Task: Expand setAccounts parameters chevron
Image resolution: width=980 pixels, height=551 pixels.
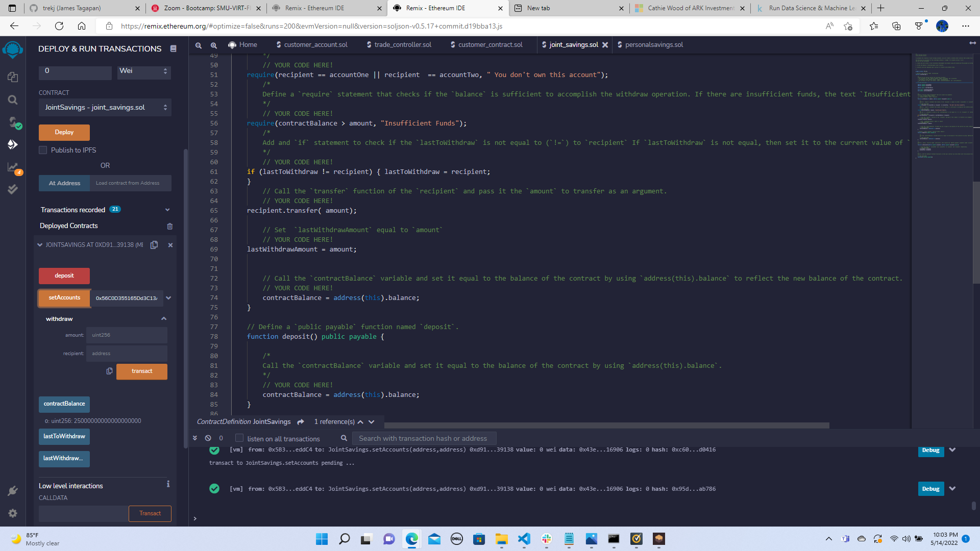Action: point(168,298)
